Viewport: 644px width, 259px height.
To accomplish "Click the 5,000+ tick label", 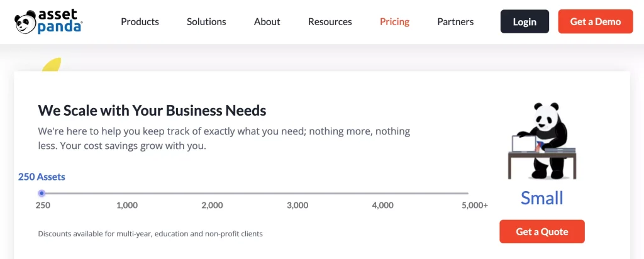I will (x=475, y=205).
